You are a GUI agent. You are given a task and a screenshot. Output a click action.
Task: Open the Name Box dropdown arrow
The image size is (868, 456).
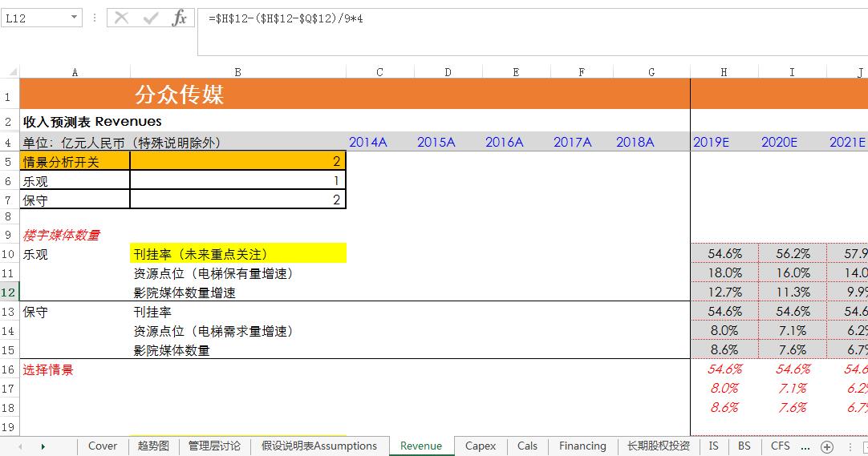(74, 18)
